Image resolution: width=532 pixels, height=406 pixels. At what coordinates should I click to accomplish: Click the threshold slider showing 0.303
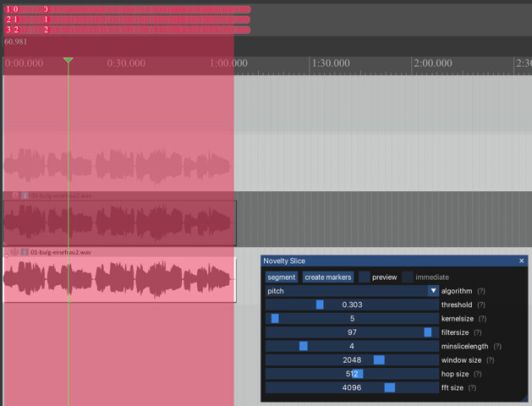(352, 304)
